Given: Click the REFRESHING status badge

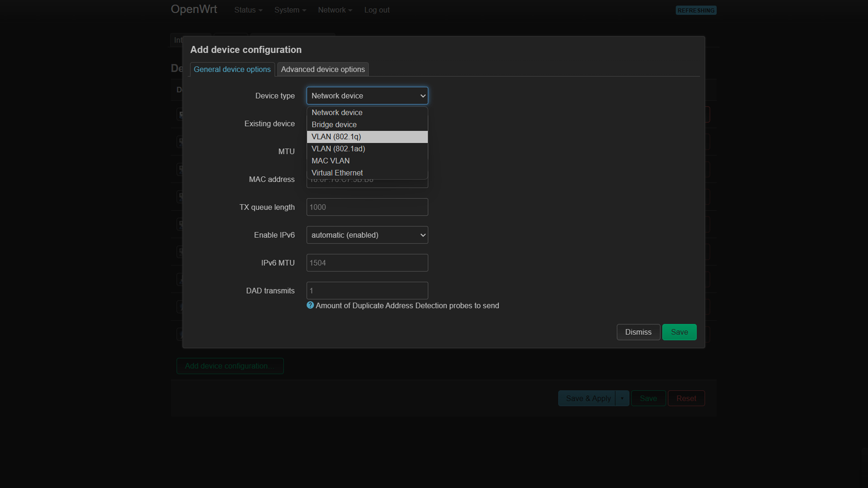Looking at the screenshot, I should pyautogui.click(x=696, y=10).
